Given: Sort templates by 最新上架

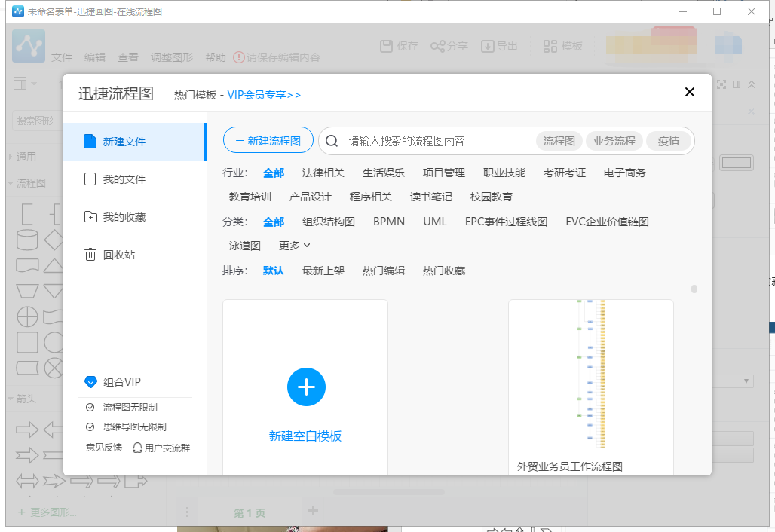Looking at the screenshot, I should [x=323, y=271].
